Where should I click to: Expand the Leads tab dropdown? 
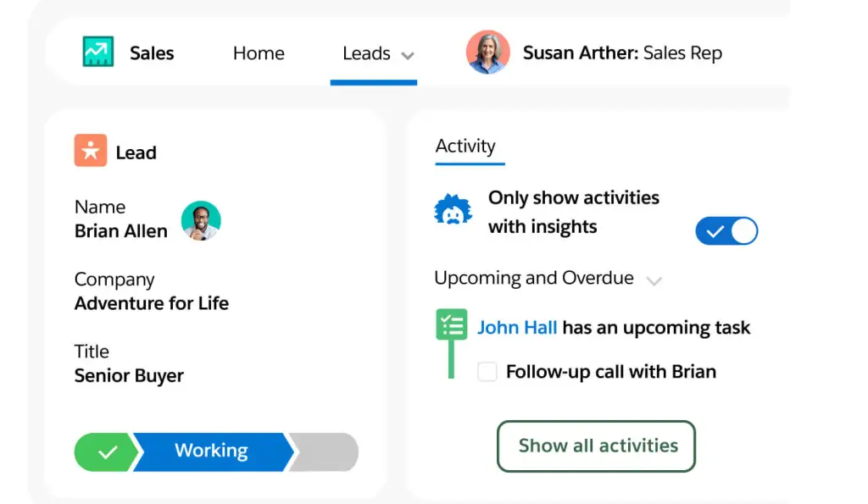[408, 54]
